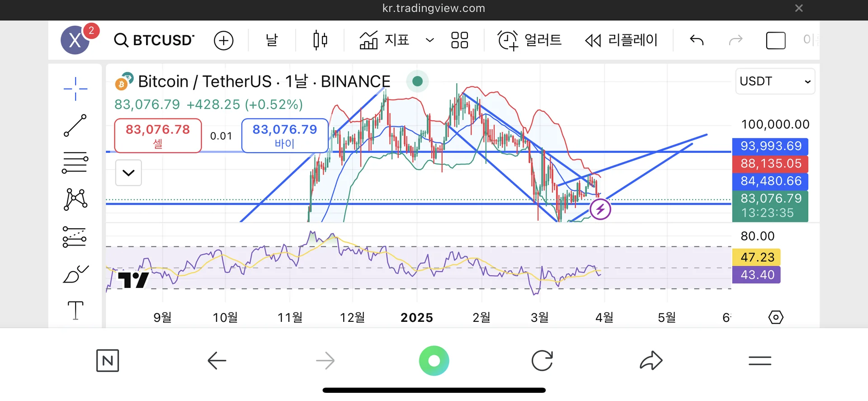This screenshot has width=868, height=401.
Task: Open the 지표 indicators menu
Action: pos(384,40)
